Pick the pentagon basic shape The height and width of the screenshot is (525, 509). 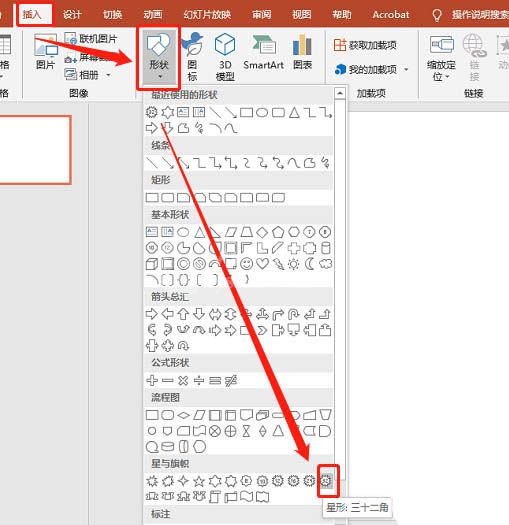tap(278, 232)
